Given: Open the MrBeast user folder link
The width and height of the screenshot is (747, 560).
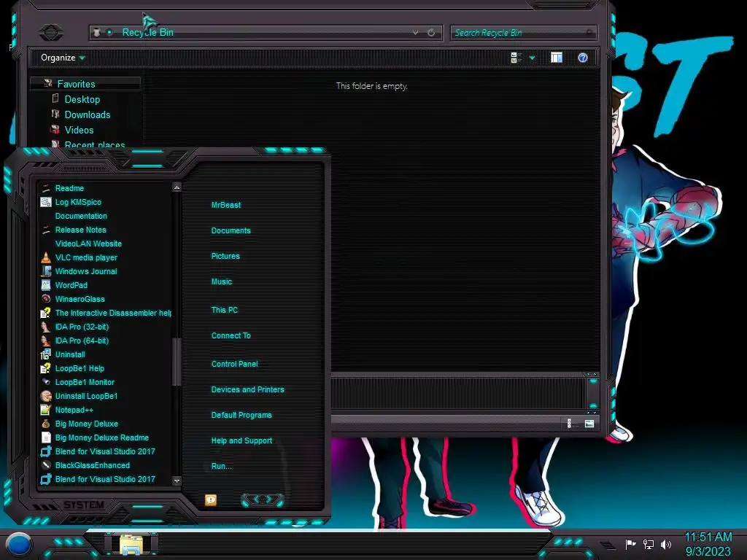Looking at the screenshot, I should (226, 205).
